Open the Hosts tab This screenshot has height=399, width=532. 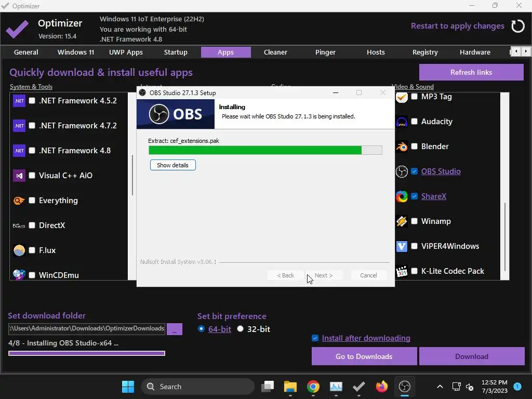(x=376, y=52)
